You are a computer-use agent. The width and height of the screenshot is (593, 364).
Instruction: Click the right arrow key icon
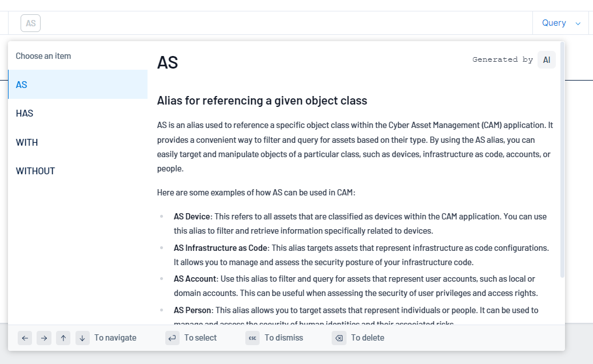44,338
